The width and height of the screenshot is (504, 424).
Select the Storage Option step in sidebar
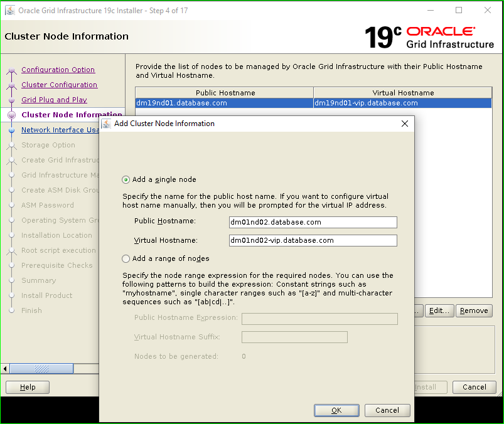pos(47,145)
